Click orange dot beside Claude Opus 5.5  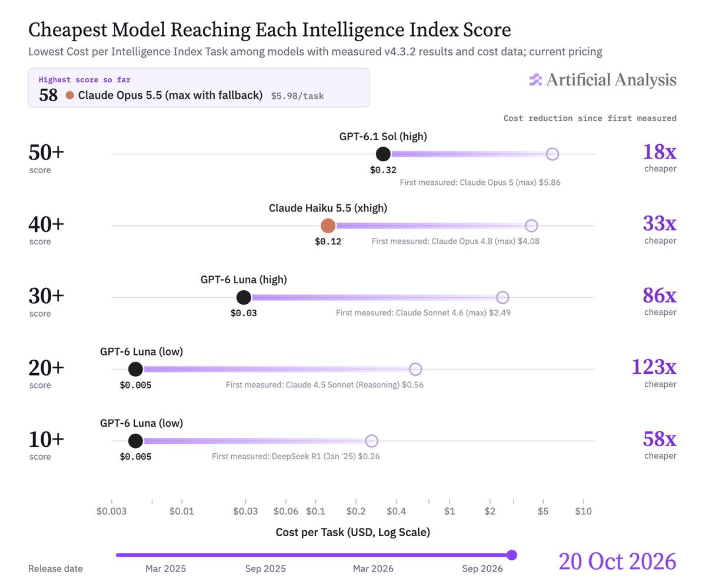[x=70, y=95]
